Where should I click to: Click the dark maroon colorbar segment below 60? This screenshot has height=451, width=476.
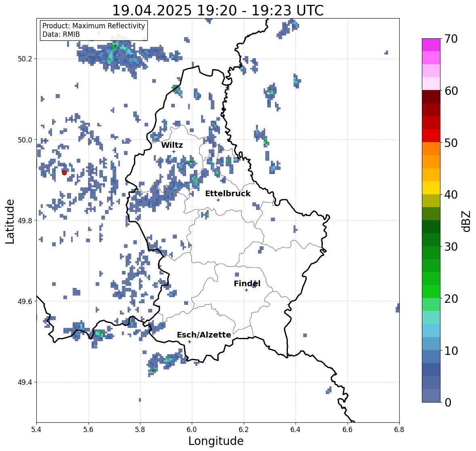[x=431, y=97]
